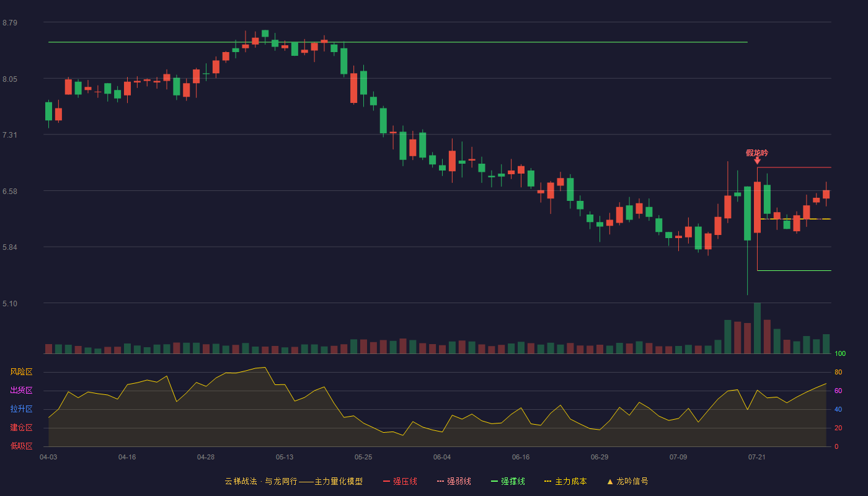The height and width of the screenshot is (496, 868).
Task: Toggle the 强弱线 legend item
Action: pos(454,481)
